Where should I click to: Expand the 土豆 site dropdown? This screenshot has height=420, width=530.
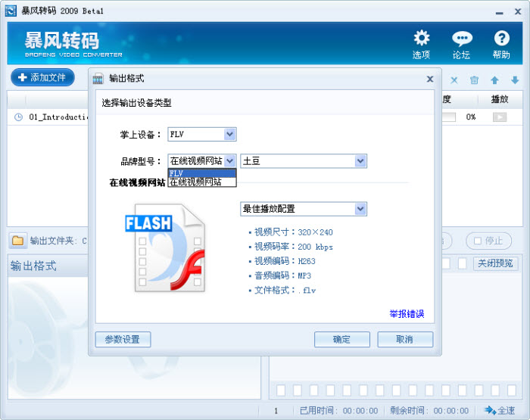(x=360, y=161)
